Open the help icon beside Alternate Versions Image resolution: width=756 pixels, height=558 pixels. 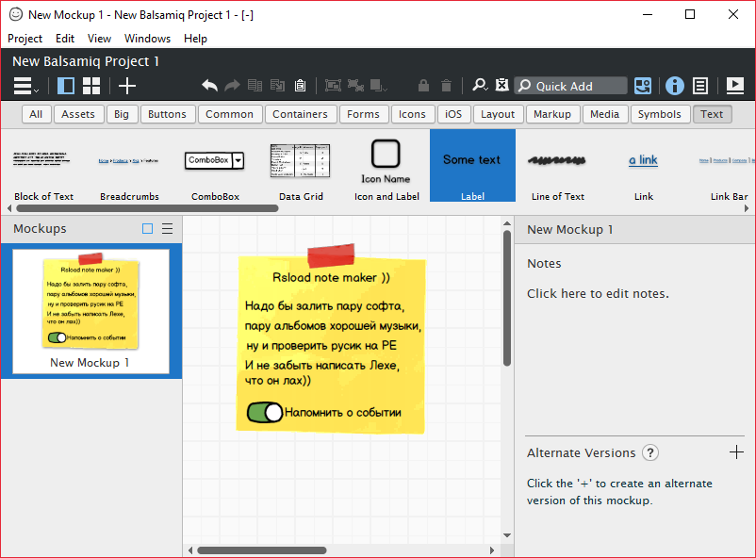point(650,452)
